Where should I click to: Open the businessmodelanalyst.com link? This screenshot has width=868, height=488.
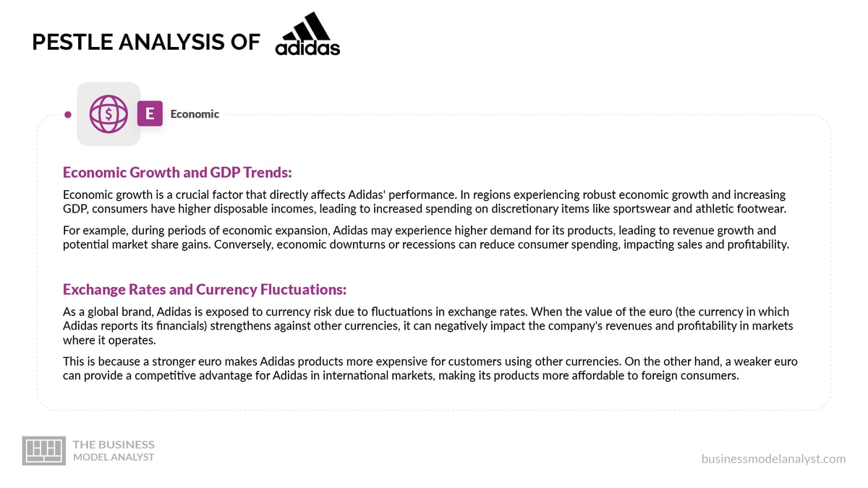pos(773,459)
